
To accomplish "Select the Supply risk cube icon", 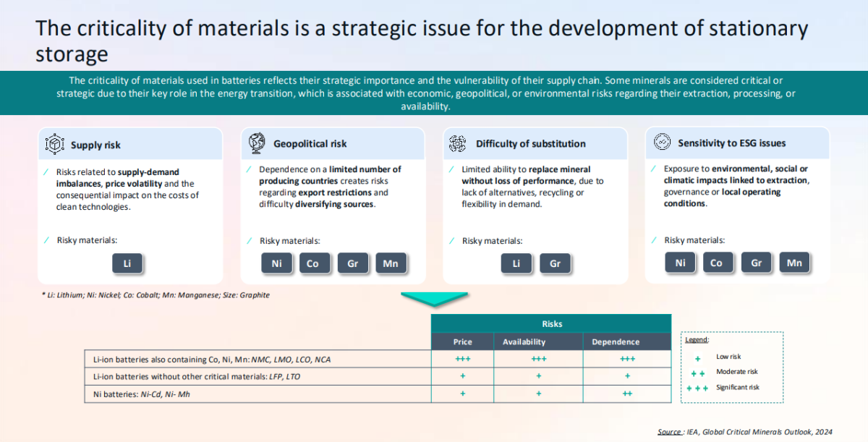I will 55,143.
